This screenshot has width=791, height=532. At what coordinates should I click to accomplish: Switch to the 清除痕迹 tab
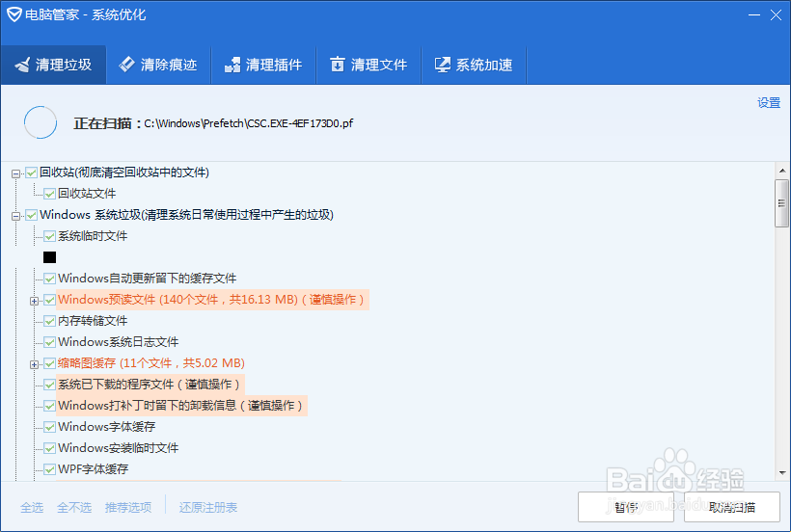pos(158,65)
